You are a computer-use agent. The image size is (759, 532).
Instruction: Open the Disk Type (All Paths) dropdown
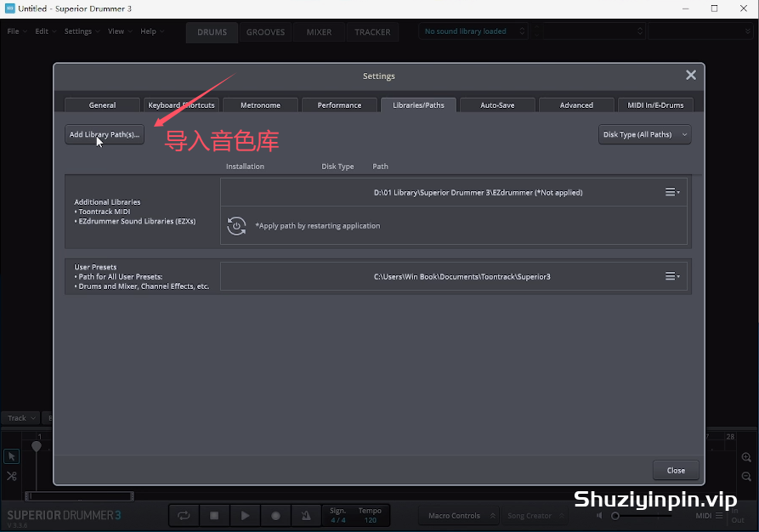pos(644,134)
